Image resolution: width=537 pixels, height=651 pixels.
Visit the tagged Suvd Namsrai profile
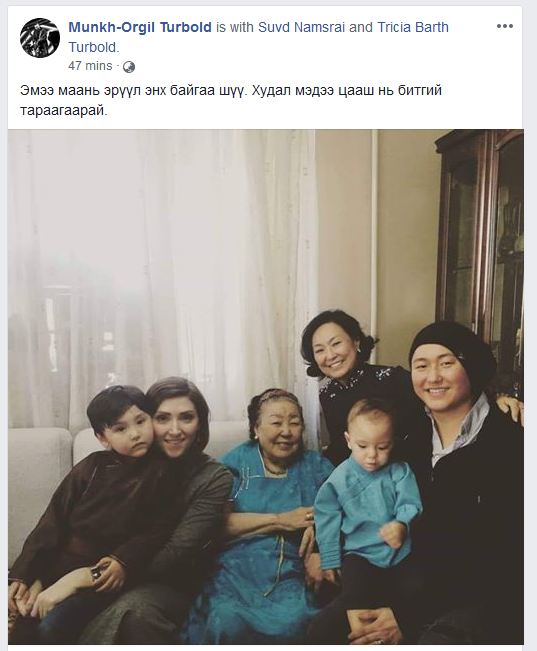(x=302, y=27)
